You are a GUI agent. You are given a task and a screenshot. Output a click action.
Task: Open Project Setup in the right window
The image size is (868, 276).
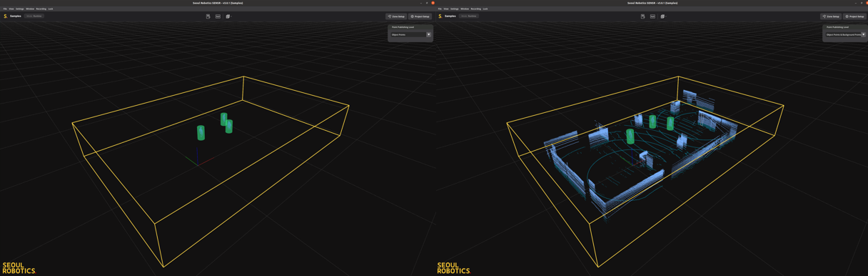click(x=854, y=16)
